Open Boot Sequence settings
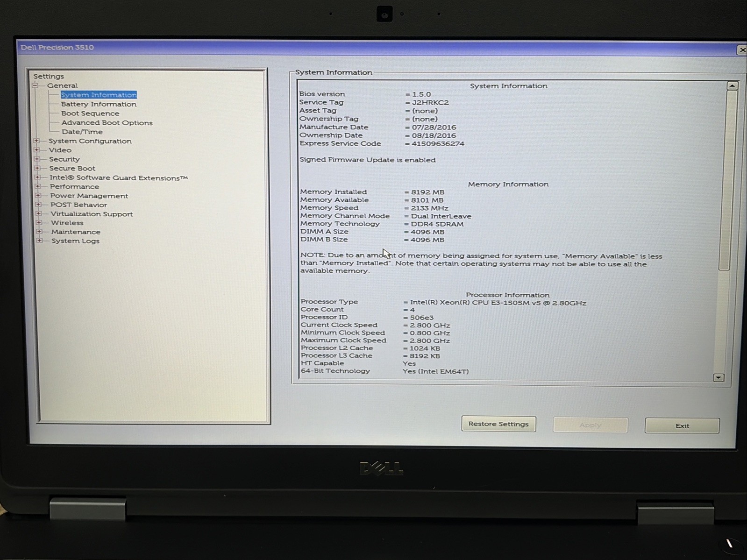 pos(90,113)
